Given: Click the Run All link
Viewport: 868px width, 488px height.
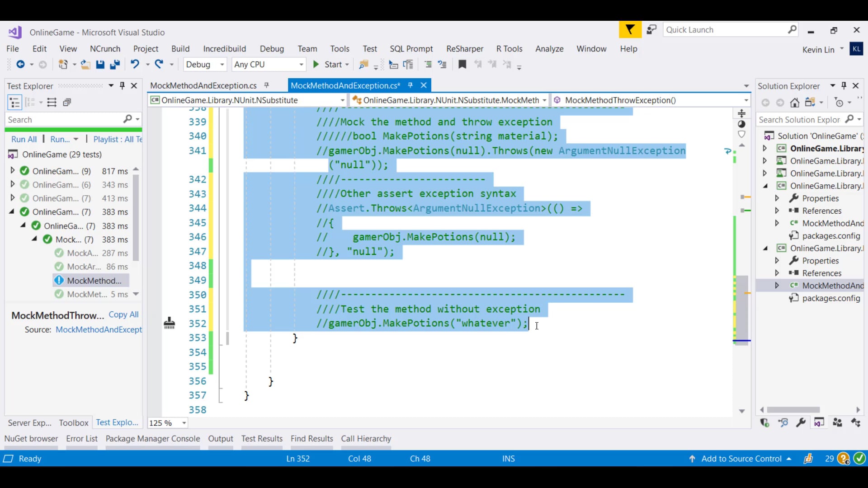Looking at the screenshot, I should [24, 139].
